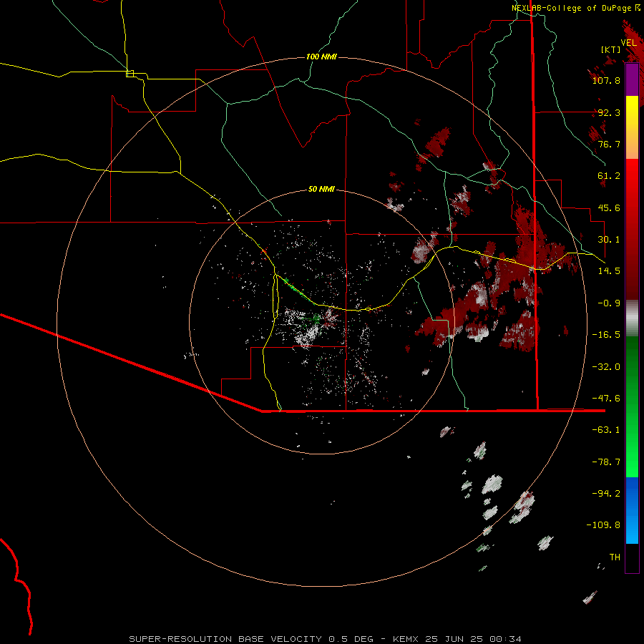Click the yellow-orange segment of the velocity scale
This screenshot has height=644, width=644.
(632, 127)
